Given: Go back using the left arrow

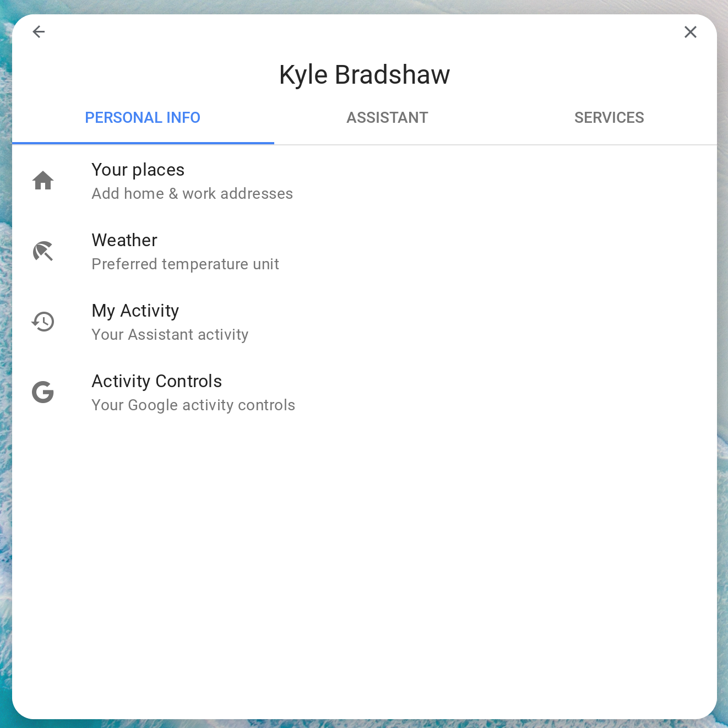Looking at the screenshot, I should (x=39, y=32).
